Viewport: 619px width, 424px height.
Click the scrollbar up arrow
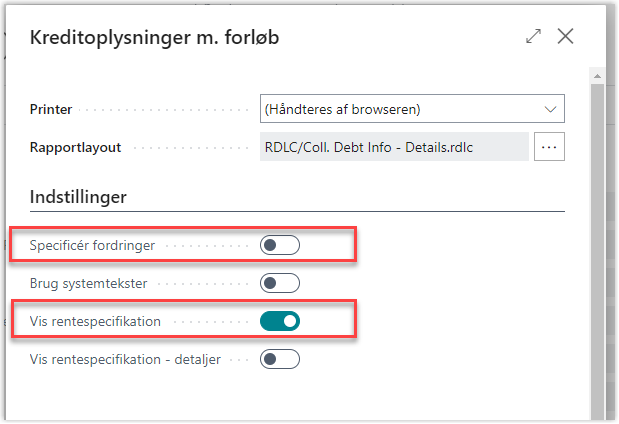[x=597, y=76]
